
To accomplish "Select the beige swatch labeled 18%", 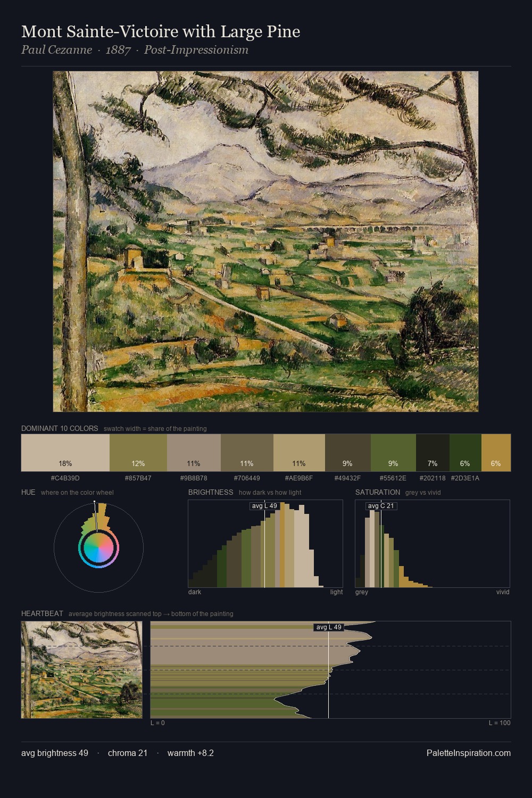I will tap(65, 453).
